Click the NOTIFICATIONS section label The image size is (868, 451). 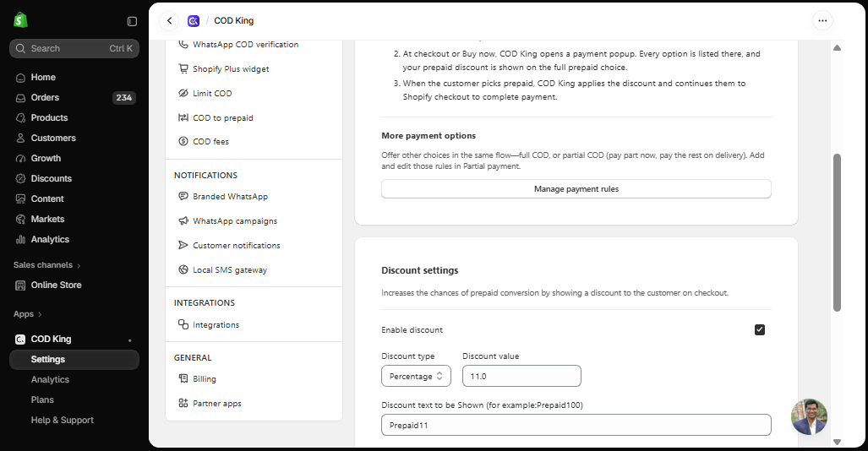(205, 176)
